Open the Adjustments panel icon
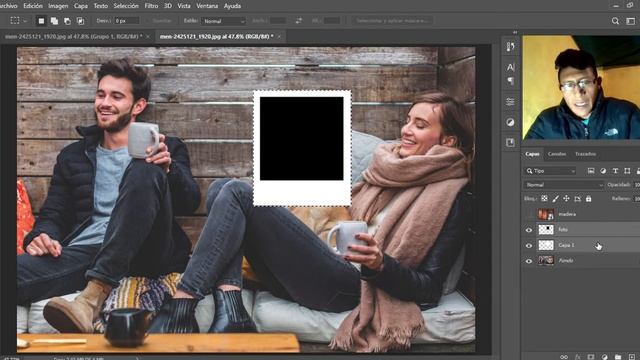This screenshot has width=640, height=360. click(511, 122)
